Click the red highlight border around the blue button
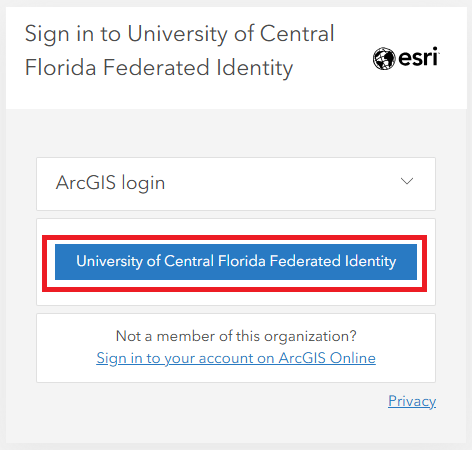 click(234, 238)
